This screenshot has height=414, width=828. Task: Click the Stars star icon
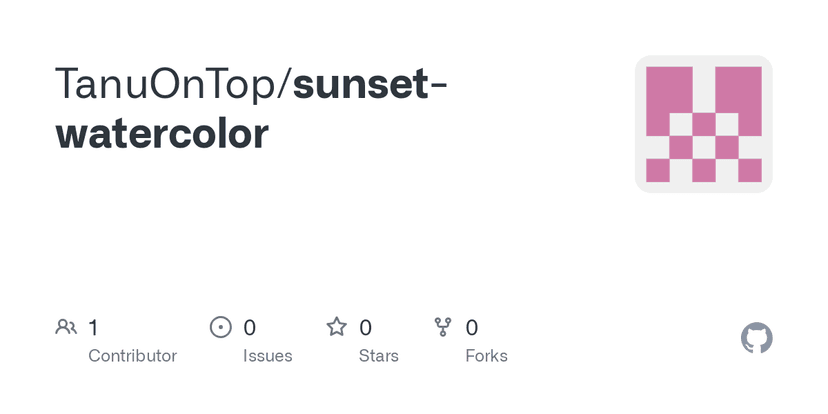point(337,327)
